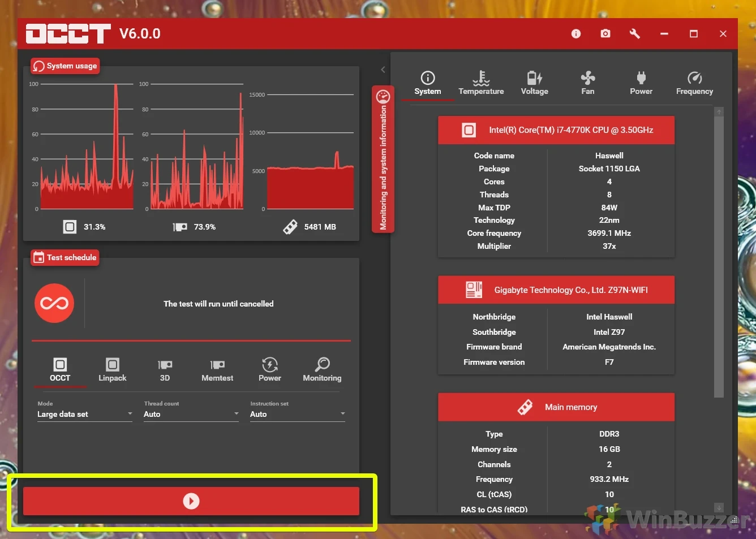Click the GPU usage icon showing 73.9%
Image resolution: width=756 pixels, height=539 pixels.
[180, 227]
